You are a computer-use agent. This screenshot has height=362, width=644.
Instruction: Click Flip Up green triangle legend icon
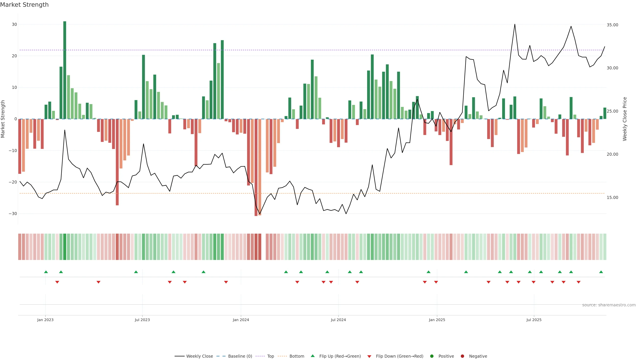point(312,356)
